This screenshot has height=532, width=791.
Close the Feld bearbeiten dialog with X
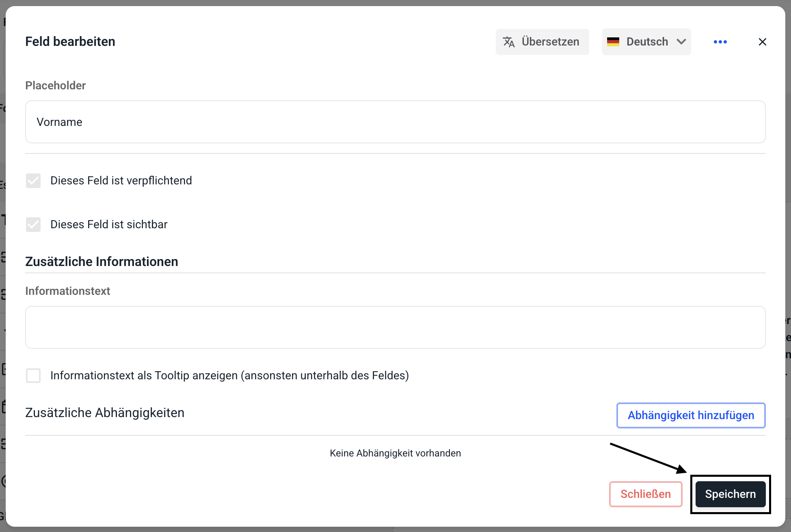pos(762,42)
